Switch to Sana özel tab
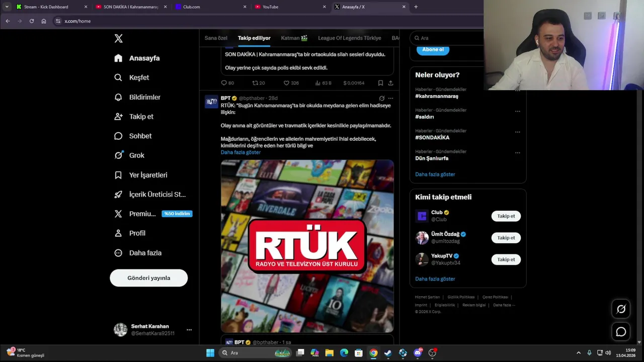 click(x=216, y=38)
